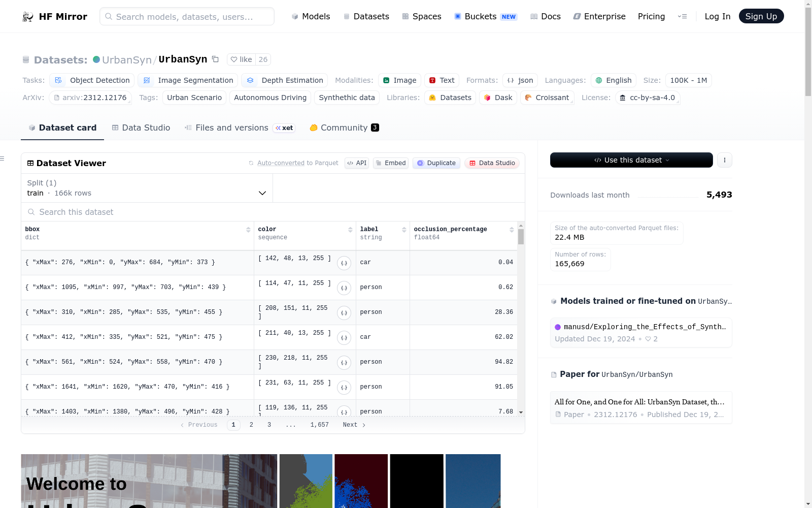This screenshot has width=812, height=508.
Task: Click the Duplicate button
Action: pyautogui.click(x=436, y=163)
